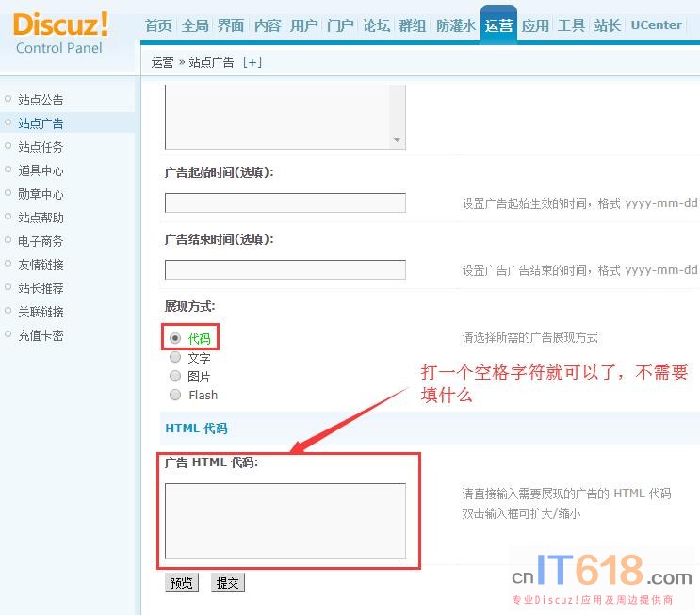Viewport: 700px width, 615px height.
Task: Switch to the 界面 tab
Action: 231,25
